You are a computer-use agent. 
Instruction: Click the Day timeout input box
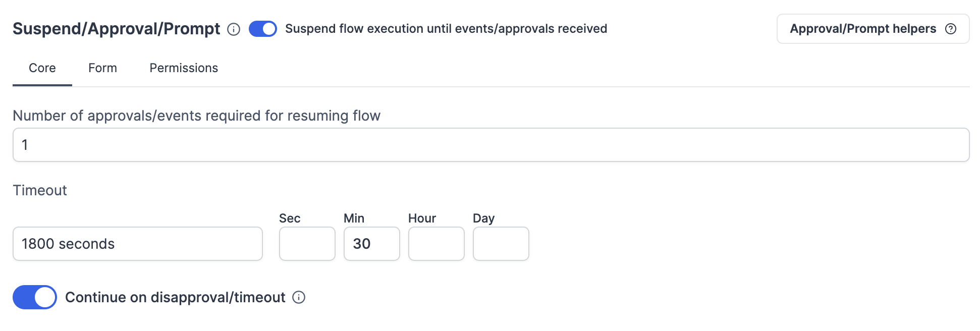point(501,244)
